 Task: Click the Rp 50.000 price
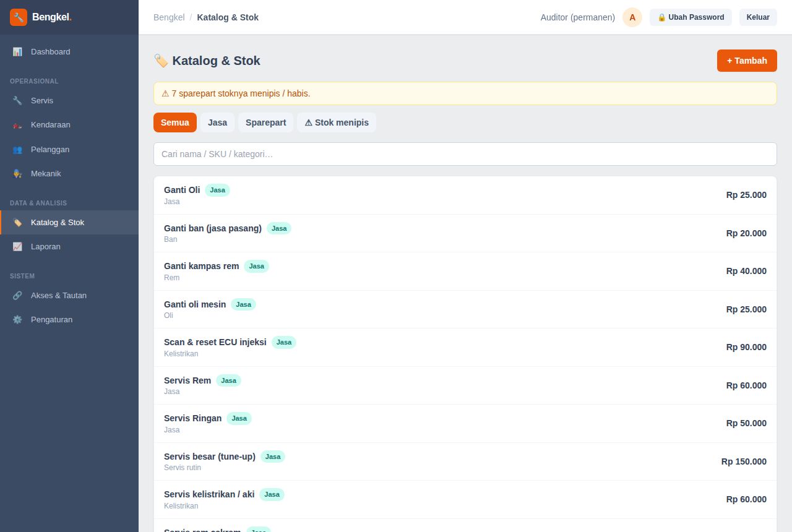tap(746, 423)
